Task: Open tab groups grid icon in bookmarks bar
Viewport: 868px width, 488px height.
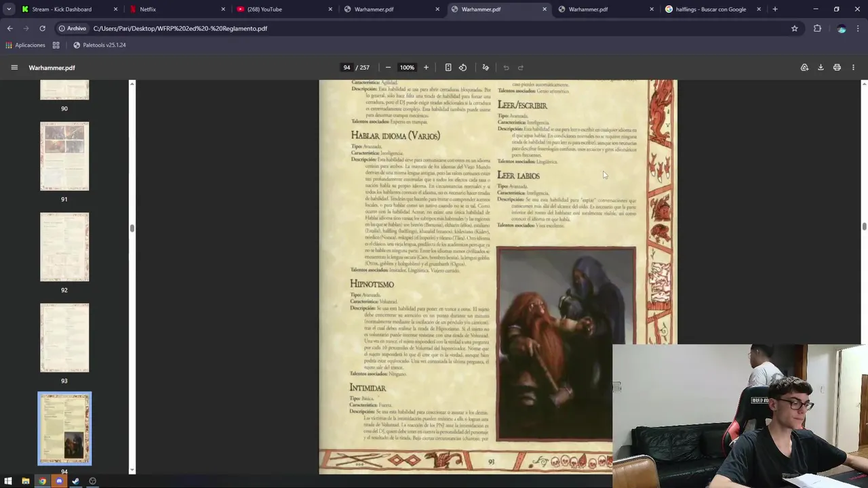Action: (56, 45)
